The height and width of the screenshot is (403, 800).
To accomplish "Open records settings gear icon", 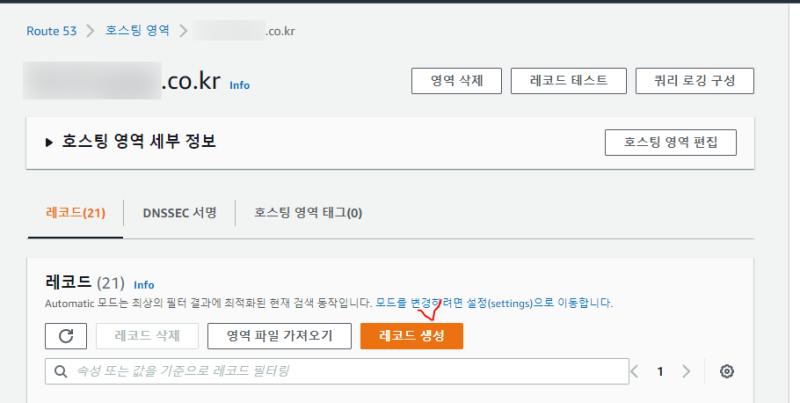I will pyautogui.click(x=727, y=371).
